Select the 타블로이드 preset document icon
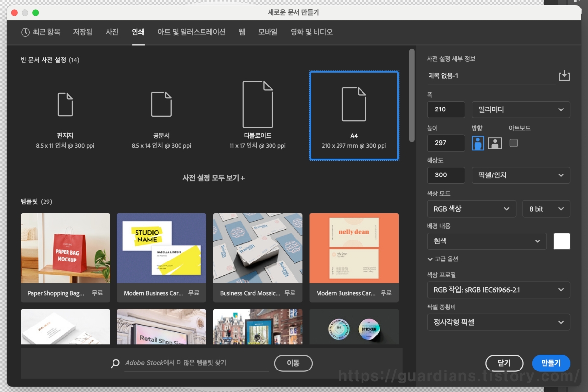 [257, 104]
